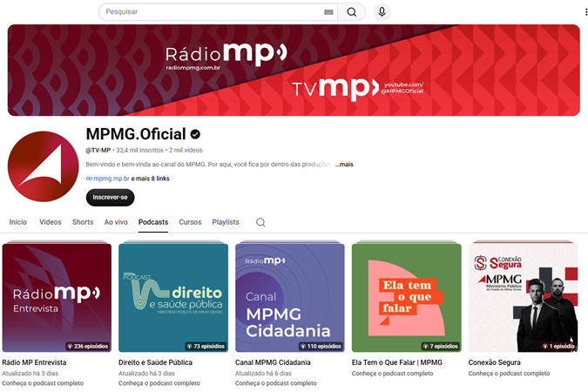The height and width of the screenshot is (392, 588).
Task: Click the '7 episódios' badge
Action: tap(440, 346)
